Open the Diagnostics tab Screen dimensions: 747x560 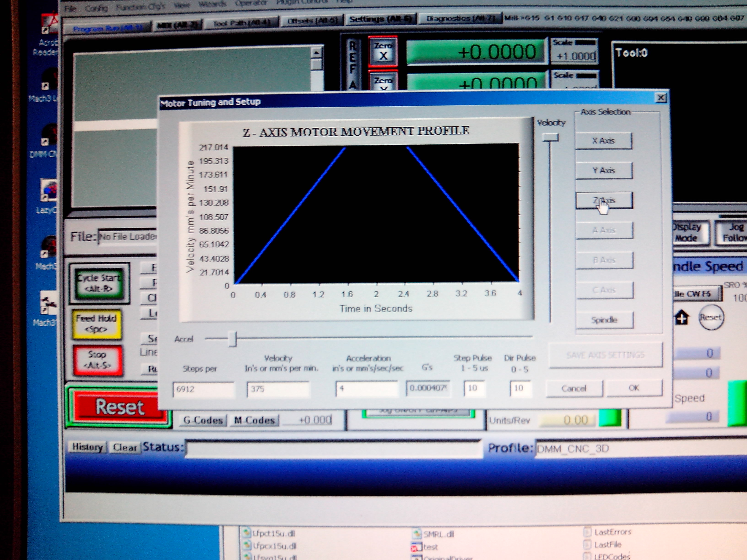click(x=460, y=19)
